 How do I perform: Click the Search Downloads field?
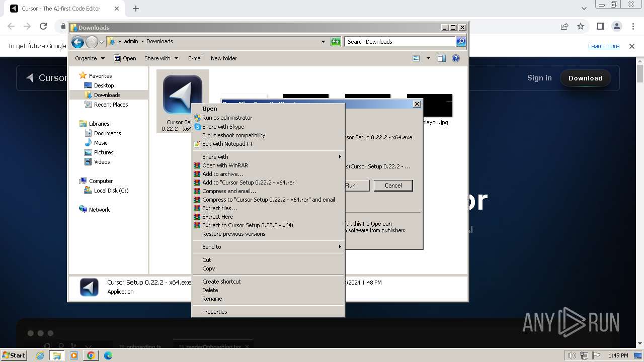point(399,42)
